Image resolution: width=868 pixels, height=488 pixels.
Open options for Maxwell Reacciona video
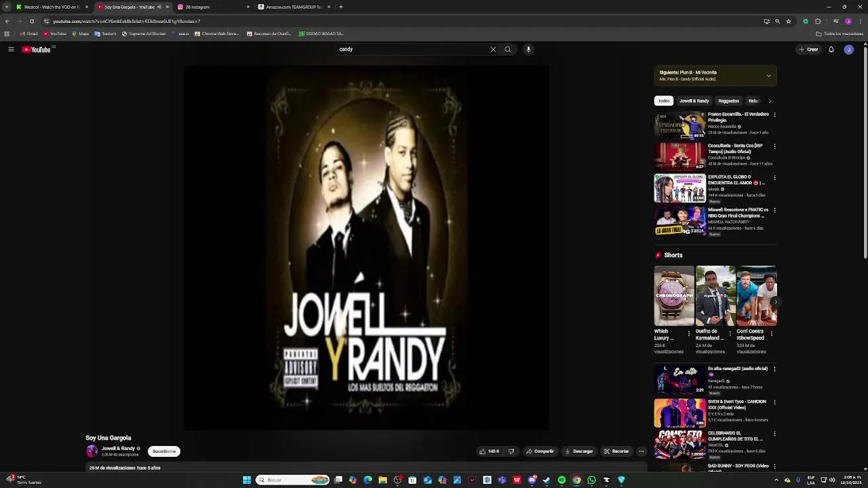[x=774, y=210]
